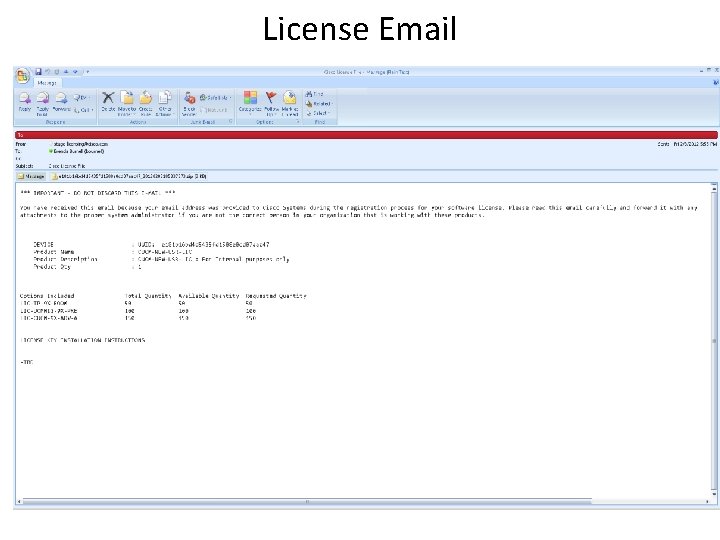Choose Reply to All
720x540 pixels.
coord(43,103)
